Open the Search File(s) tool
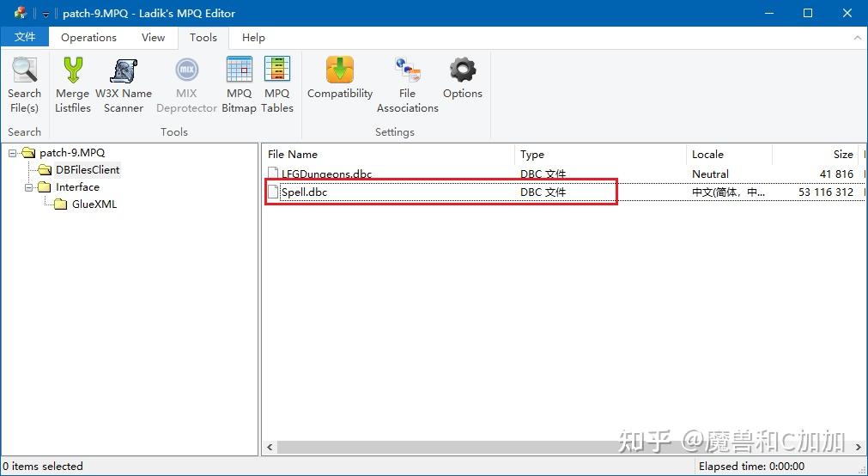This screenshot has width=868, height=476. pos(24,85)
